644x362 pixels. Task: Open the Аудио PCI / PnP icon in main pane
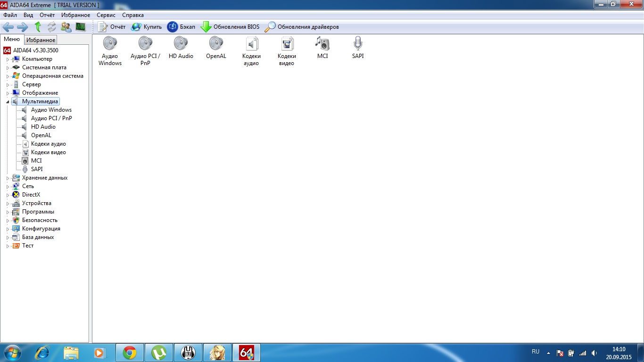(145, 51)
